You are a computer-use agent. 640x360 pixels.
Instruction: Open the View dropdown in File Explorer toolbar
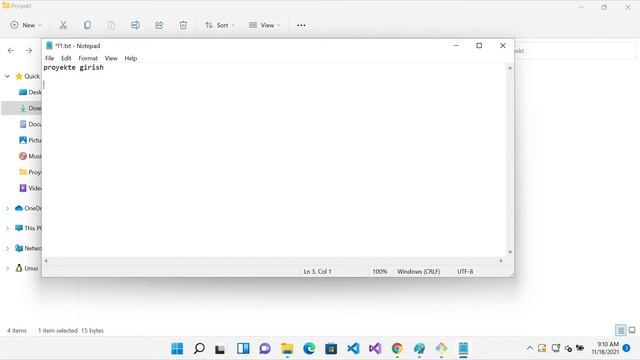click(x=264, y=25)
